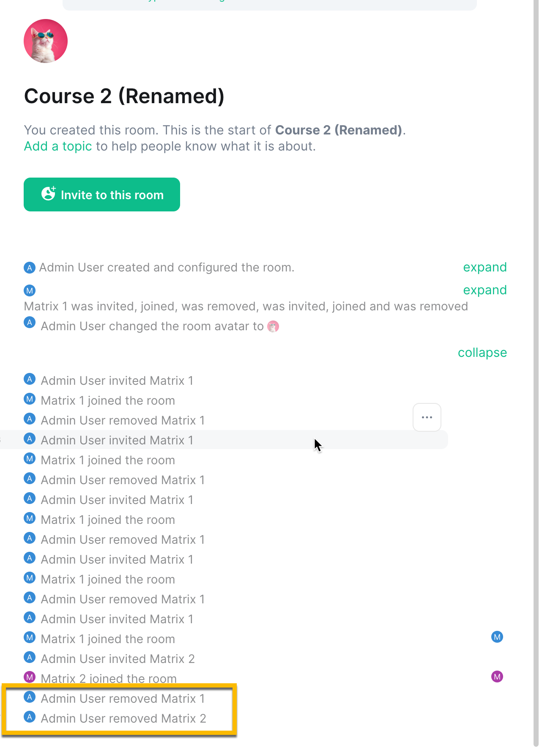The width and height of the screenshot is (542, 756).
Task: Click the purple M read-receipt avatar on the right
Action: pos(497,677)
